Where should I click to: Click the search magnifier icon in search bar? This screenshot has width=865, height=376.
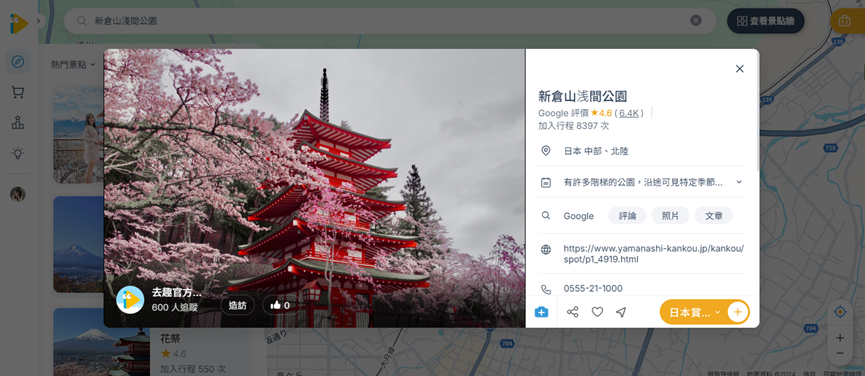82,21
